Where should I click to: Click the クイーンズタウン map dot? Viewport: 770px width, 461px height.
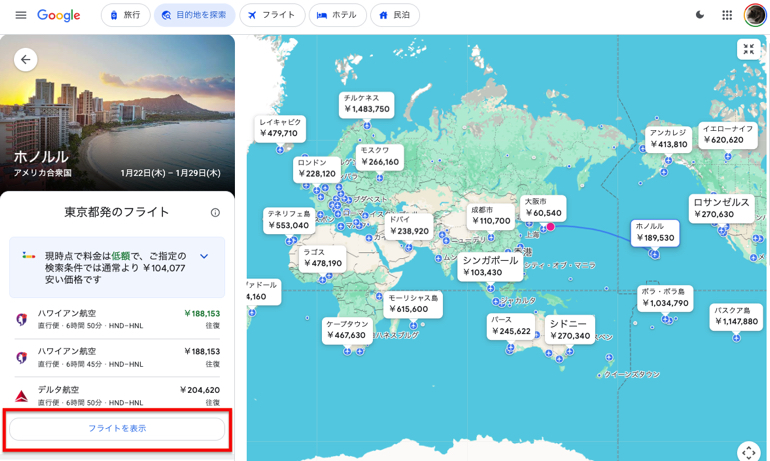[599, 376]
